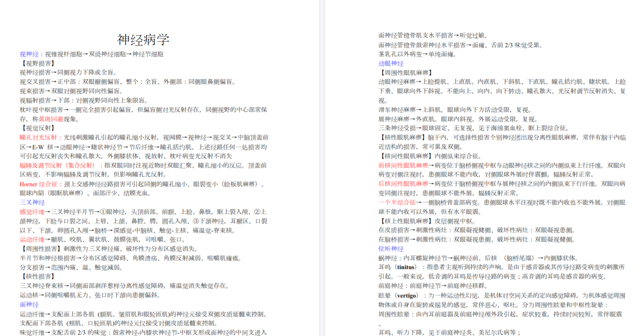Viewport: 644px width, 336px height.
Task: Click the red text Horner 综合征
Action: pyautogui.click(x=38, y=184)
